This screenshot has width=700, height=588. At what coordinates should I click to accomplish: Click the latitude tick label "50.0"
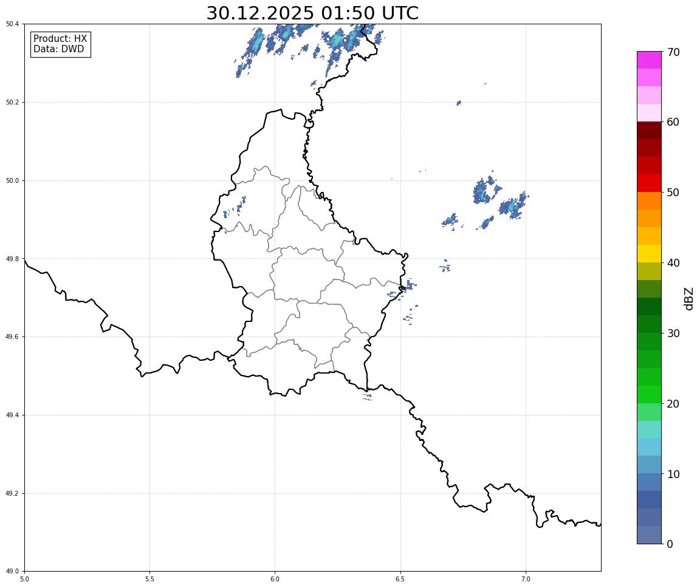pos(12,180)
